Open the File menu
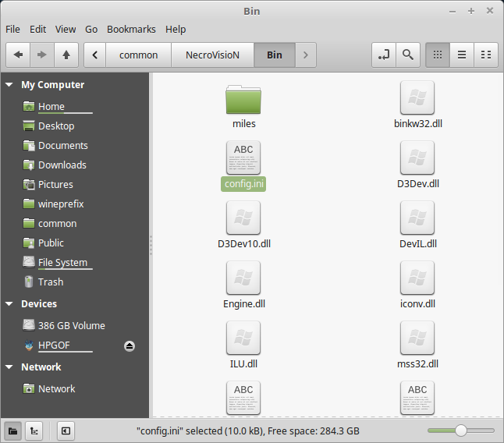Image resolution: width=504 pixels, height=443 pixels. tap(12, 29)
